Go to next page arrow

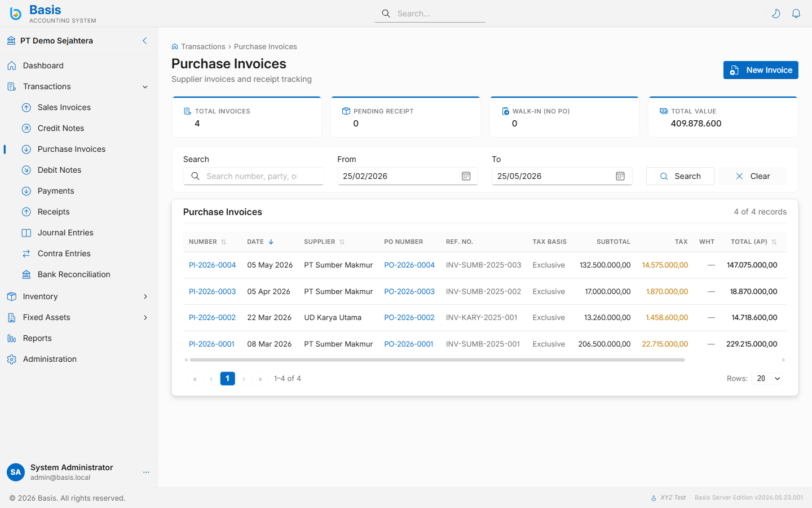244,379
